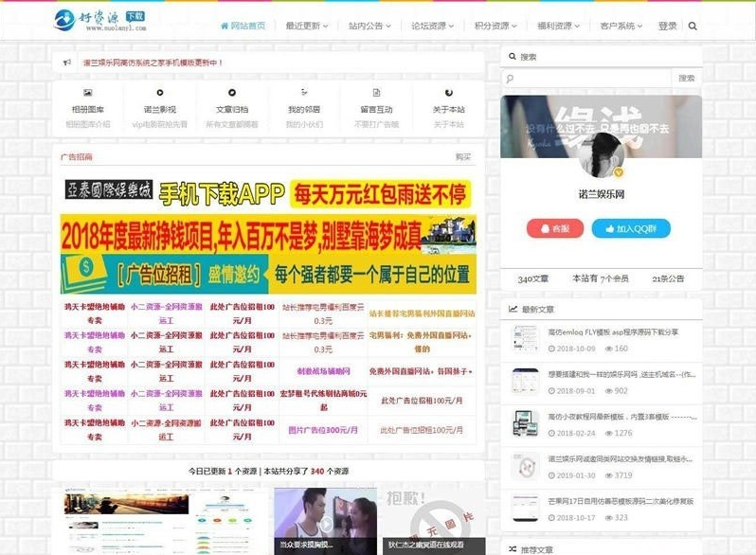The width and height of the screenshot is (756, 555).
Task: Click the 文章归档 archive icon
Action: tap(231, 93)
